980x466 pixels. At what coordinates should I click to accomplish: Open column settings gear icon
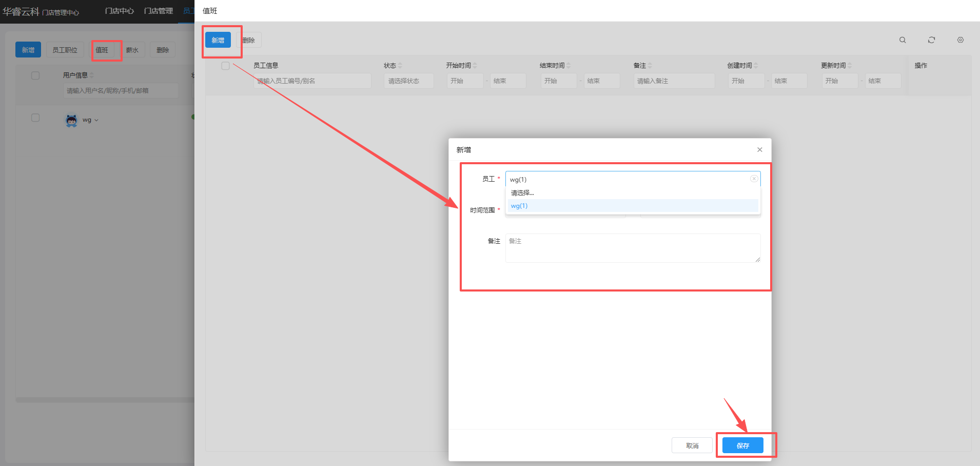(x=960, y=40)
